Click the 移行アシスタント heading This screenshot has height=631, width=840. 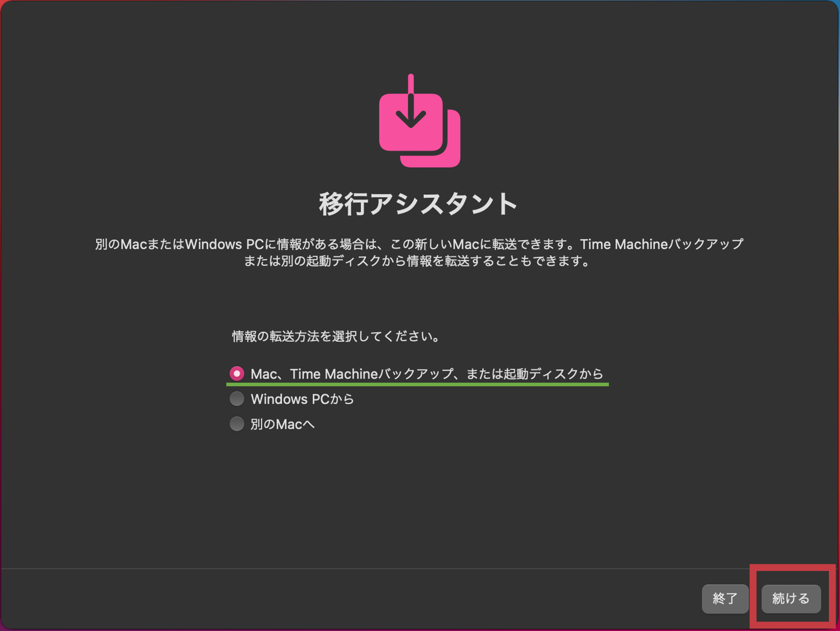418,204
